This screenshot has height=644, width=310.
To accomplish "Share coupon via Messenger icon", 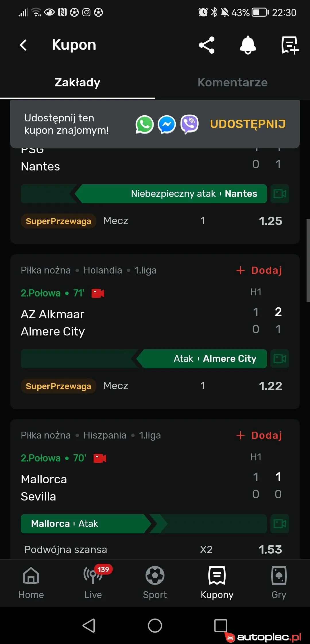I will [x=167, y=125].
